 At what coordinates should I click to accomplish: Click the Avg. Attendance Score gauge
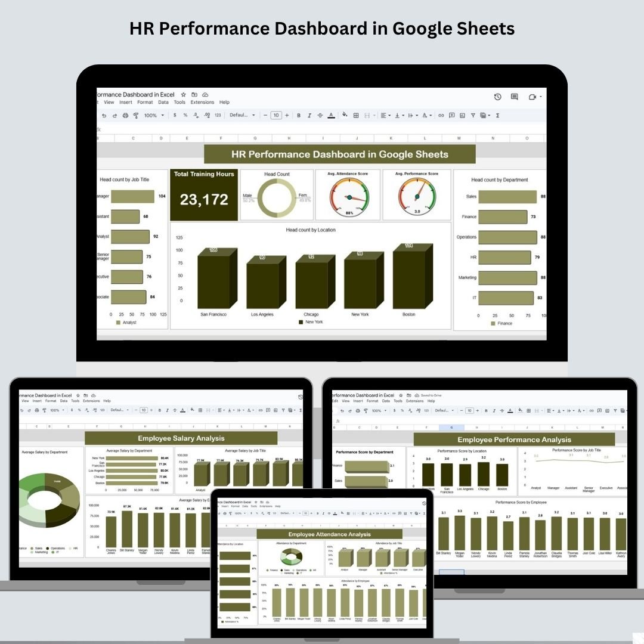[349, 197]
